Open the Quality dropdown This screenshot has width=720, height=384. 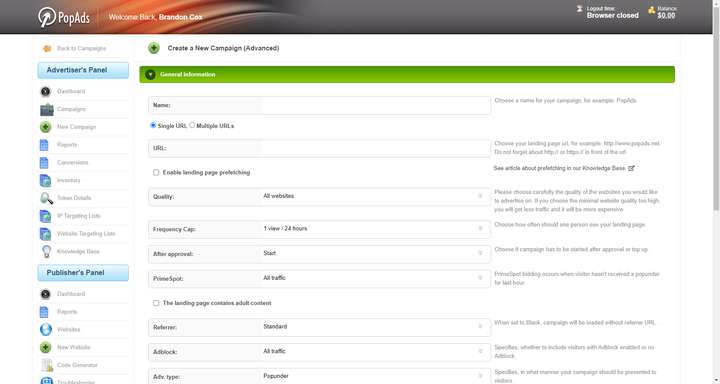pyautogui.click(x=319, y=197)
